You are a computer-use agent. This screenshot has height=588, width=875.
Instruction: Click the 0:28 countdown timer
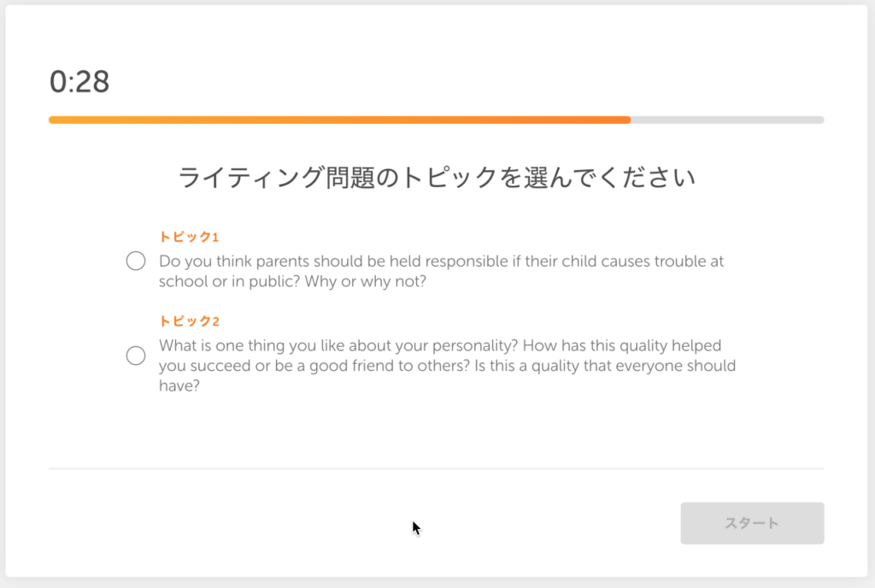(x=79, y=82)
